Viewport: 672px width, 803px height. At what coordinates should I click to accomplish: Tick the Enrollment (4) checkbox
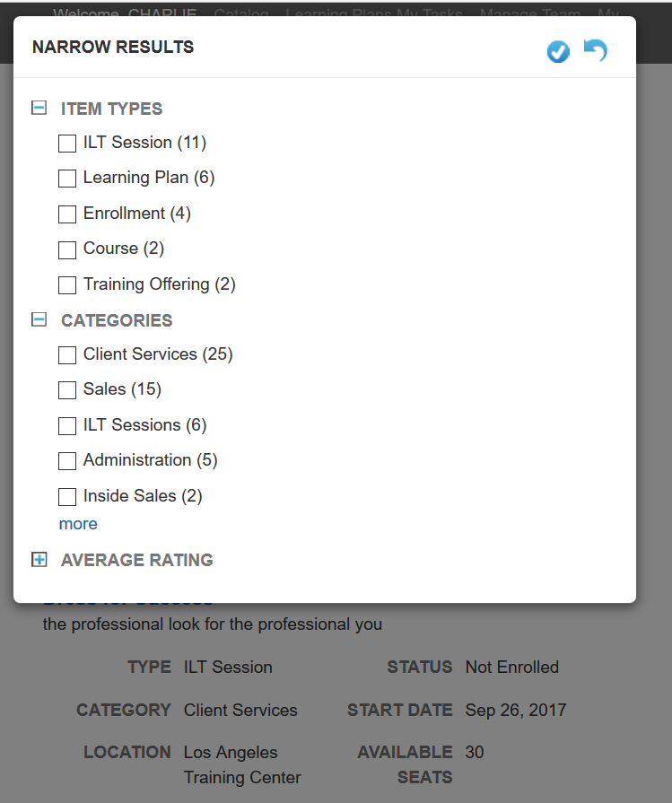pos(67,214)
